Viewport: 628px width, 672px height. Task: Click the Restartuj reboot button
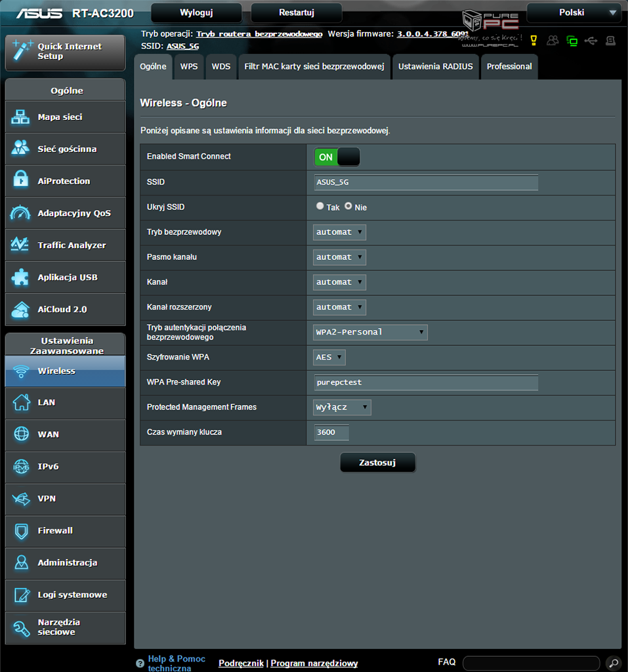click(297, 12)
